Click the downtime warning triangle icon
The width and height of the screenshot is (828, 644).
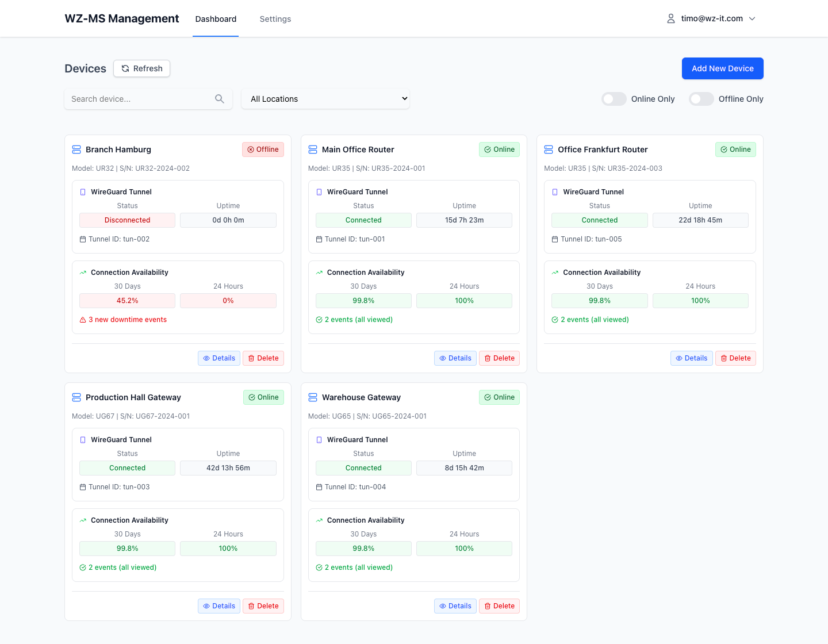83,320
